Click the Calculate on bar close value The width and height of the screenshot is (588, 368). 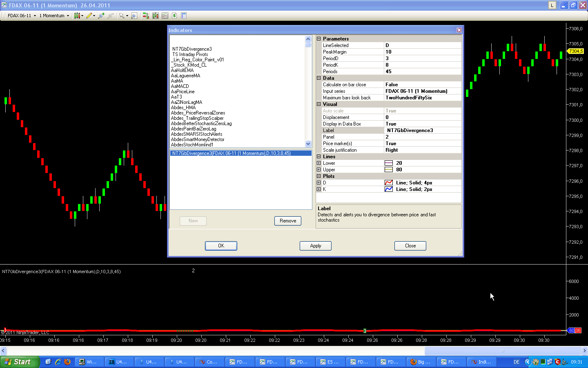pos(423,85)
